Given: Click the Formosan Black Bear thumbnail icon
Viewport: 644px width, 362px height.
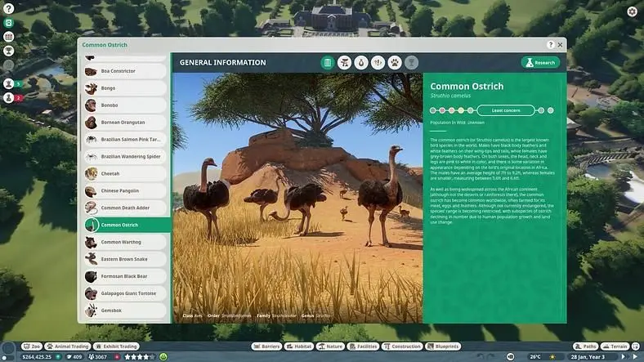Looking at the screenshot, I should click(x=92, y=277).
